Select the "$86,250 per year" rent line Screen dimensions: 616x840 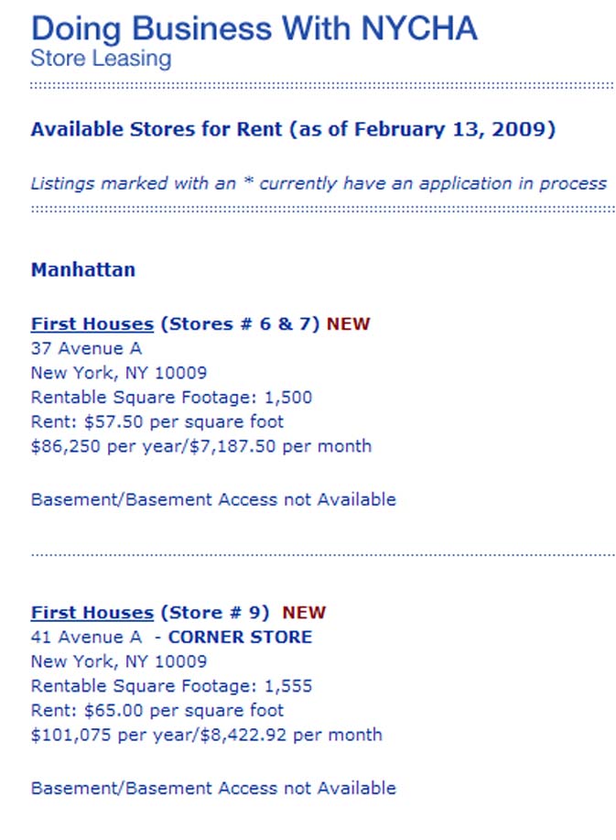[x=201, y=447]
